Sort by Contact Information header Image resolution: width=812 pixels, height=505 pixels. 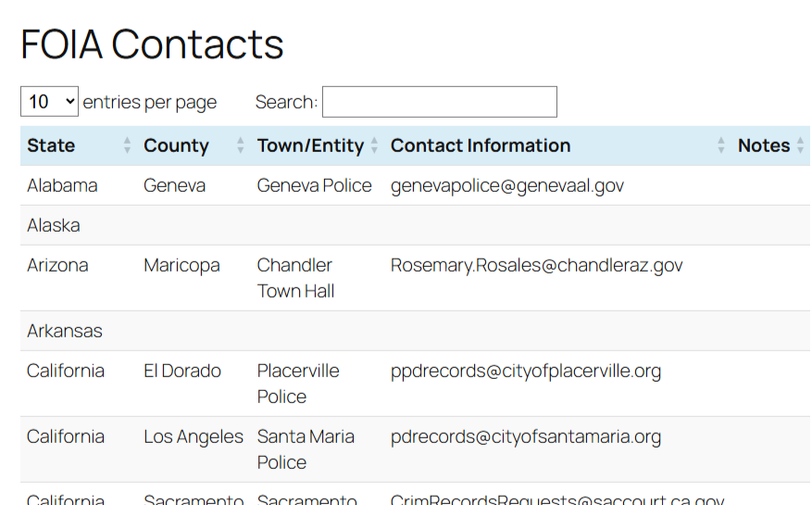coord(481,145)
